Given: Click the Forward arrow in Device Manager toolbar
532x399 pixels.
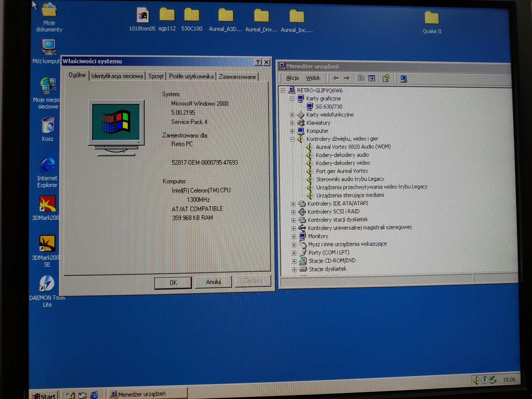Looking at the screenshot, I should pos(347,78).
